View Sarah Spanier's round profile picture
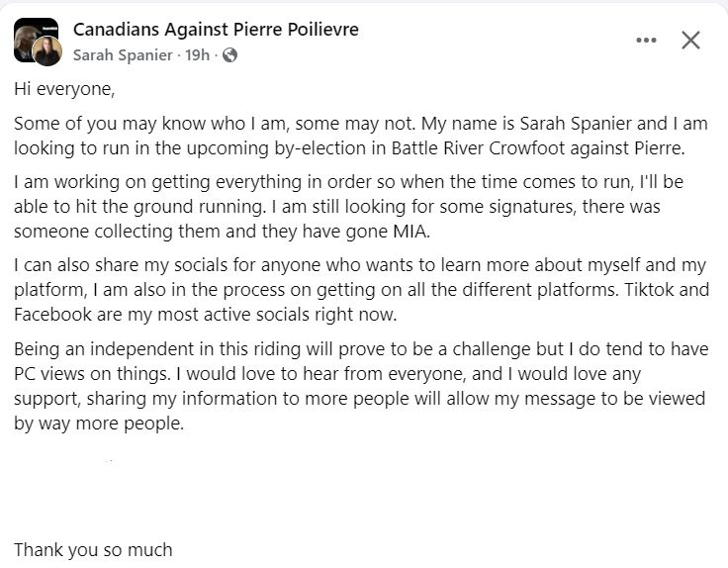This screenshot has height=568, width=728. point(46,50)
